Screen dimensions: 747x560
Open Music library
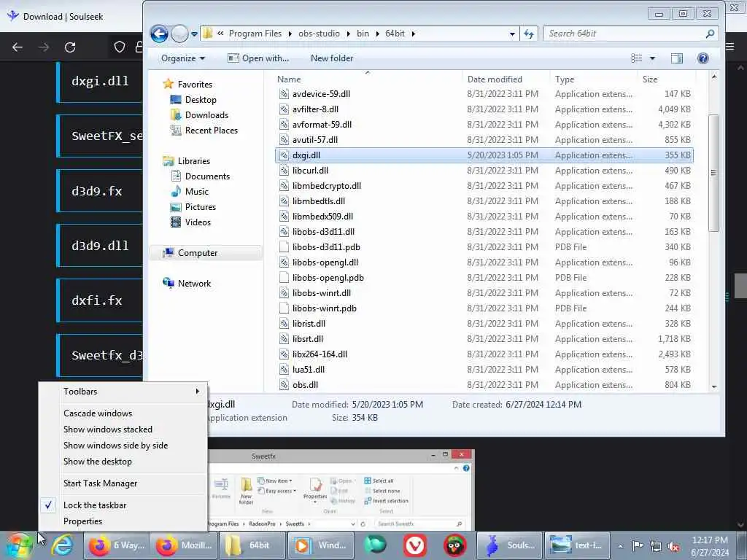point(196,192)
